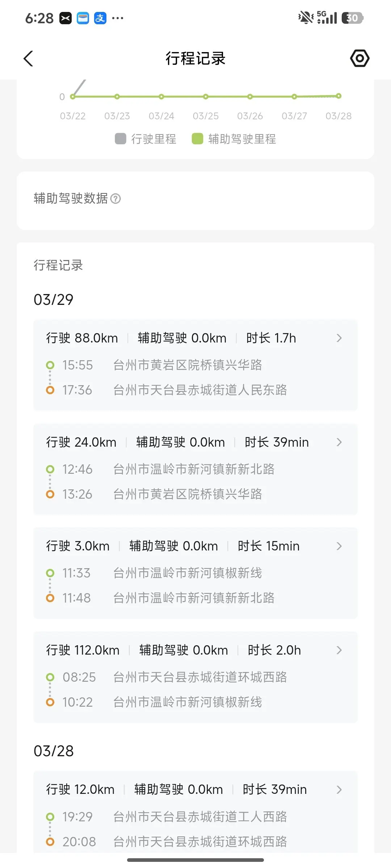
Task: Tap the muted bell status icon
Action: (x=306, y=17)
